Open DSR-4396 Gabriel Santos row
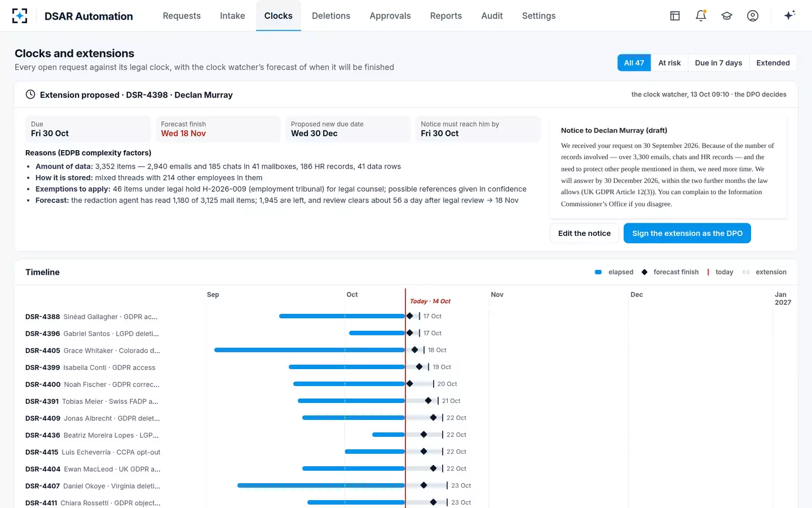The width and height of the screenshot is (812, 508). click(x=92, y=334)
